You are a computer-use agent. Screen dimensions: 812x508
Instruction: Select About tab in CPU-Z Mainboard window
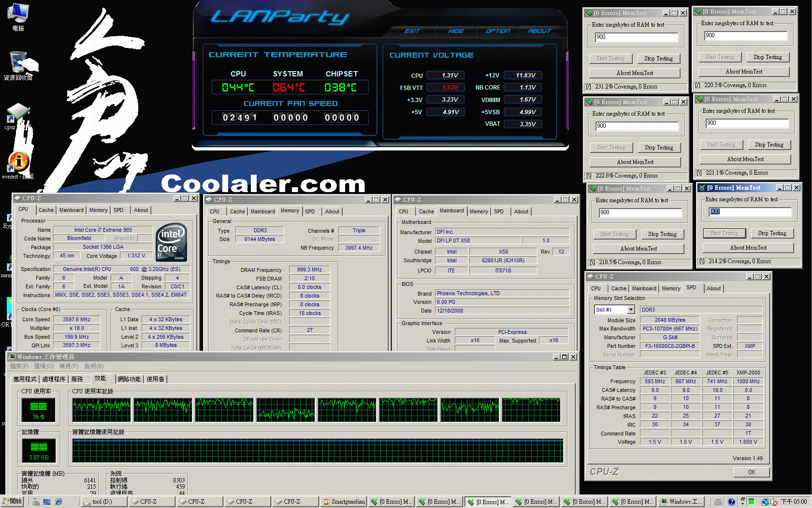tap(521, 212)
